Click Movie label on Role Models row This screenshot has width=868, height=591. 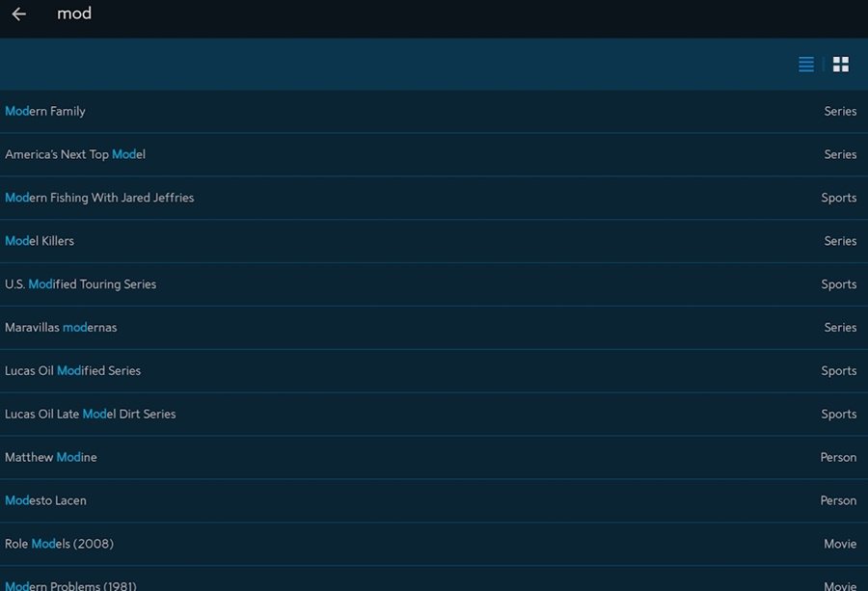pyautogui.click(x=840, y=544)
